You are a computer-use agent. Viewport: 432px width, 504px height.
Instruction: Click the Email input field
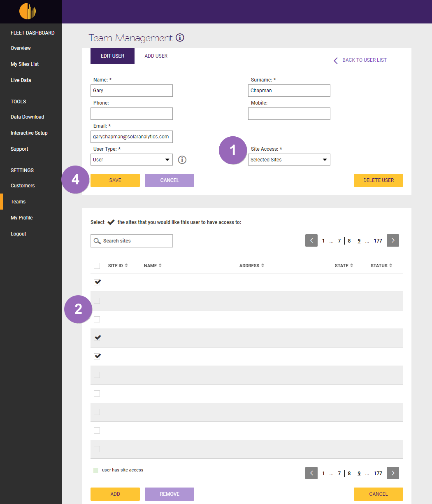pyautogui.click(x=132, y=137)
